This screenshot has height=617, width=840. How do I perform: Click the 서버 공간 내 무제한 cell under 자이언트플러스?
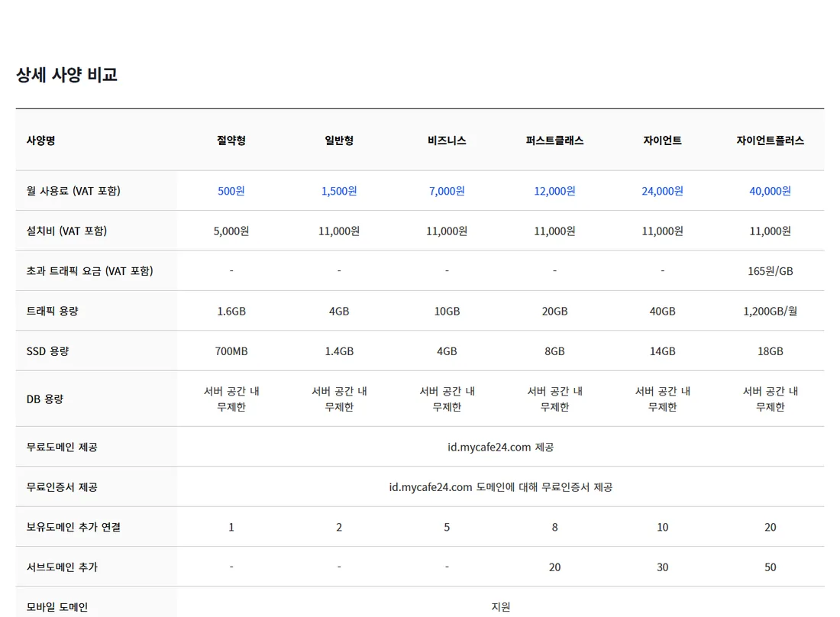pos(770,399)
